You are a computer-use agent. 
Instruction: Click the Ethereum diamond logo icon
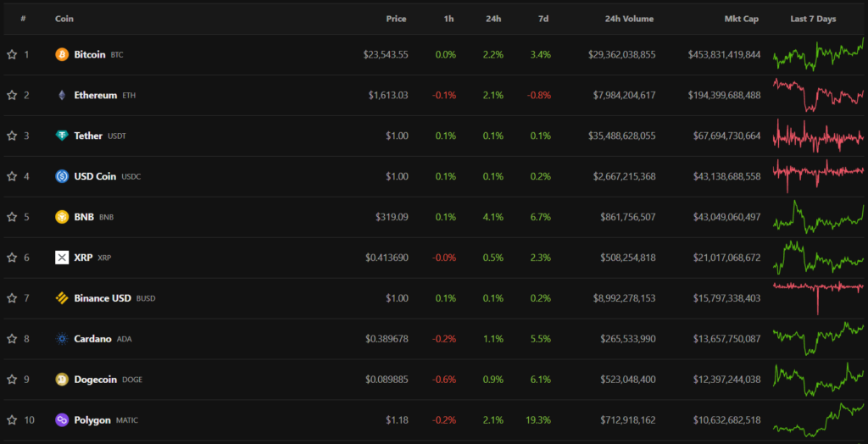click(x=62, y=95)
